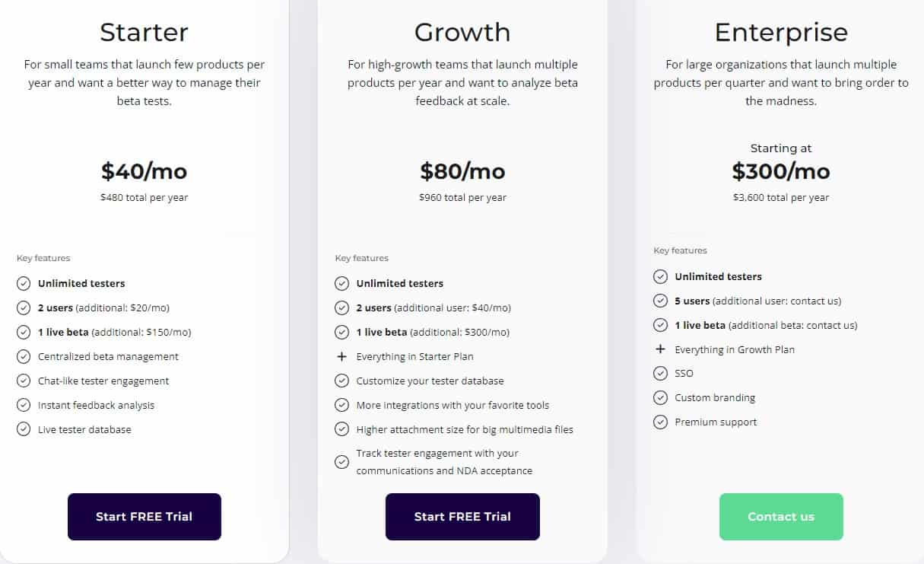
Task: Click the $80/mo price in Growth column
Action: point(462,171)
